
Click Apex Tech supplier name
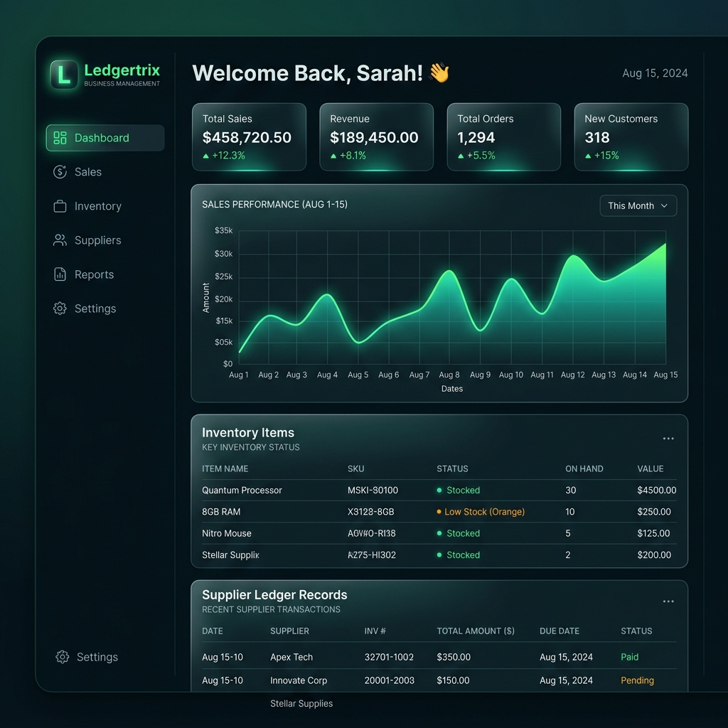(x=291, y=657)
